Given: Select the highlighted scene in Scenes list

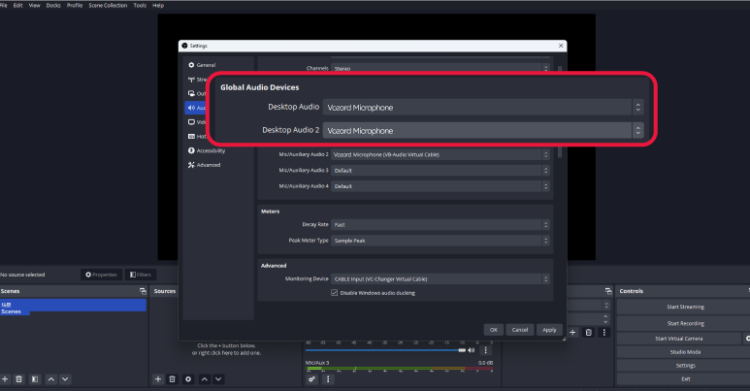Looking at the screenshot, I should point(73,305).
